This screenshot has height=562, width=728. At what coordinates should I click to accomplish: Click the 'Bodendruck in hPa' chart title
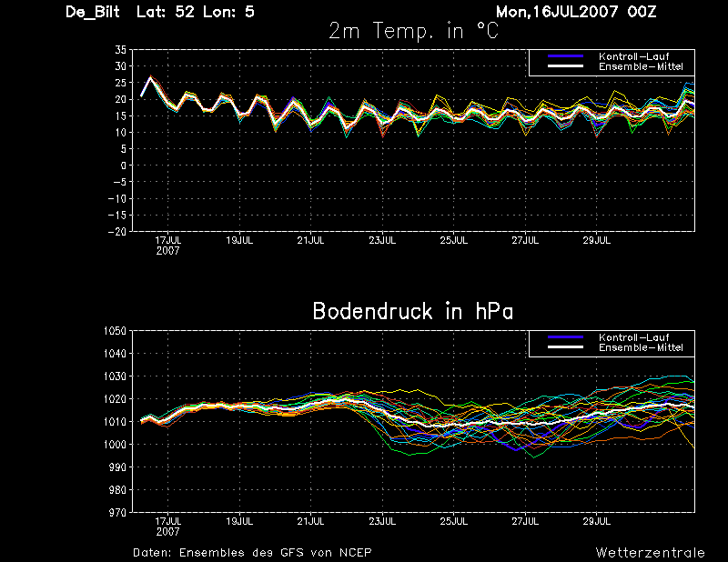[x=412, y=311]
